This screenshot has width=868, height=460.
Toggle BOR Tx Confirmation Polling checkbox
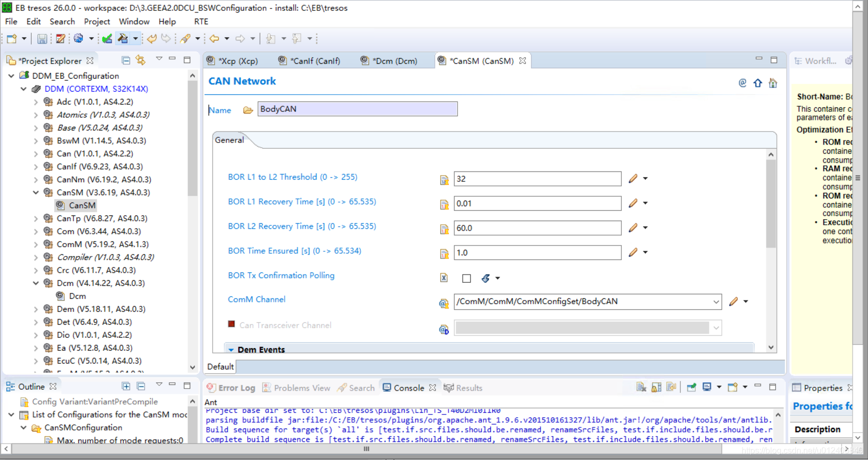(466, 278)
